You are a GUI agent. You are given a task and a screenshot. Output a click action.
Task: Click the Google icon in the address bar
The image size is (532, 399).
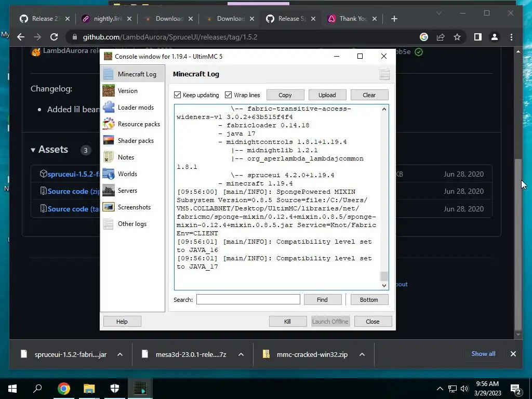click(424, 37)
